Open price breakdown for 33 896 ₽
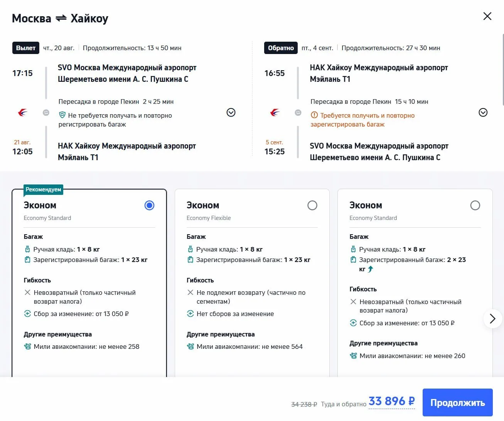 (x=392, y=401)
